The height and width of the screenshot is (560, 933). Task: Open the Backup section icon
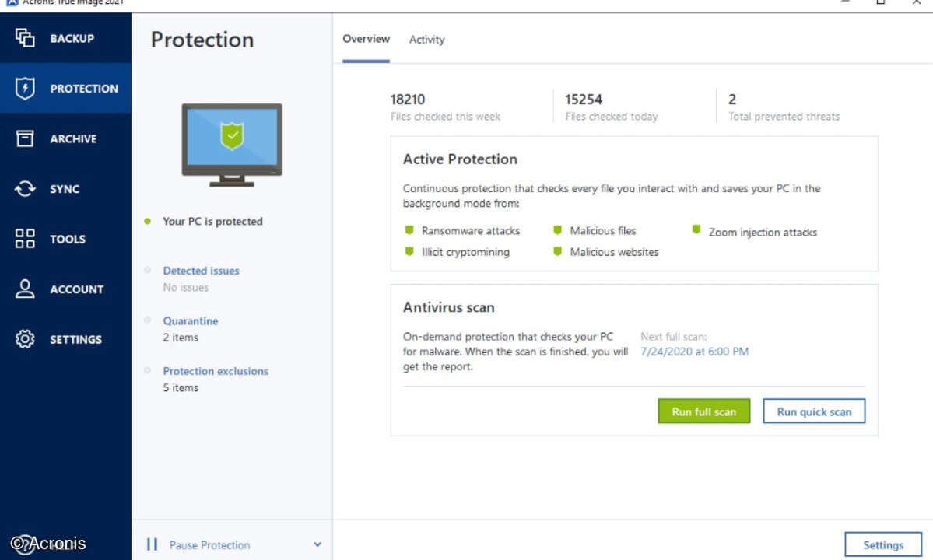coord(24,38)
